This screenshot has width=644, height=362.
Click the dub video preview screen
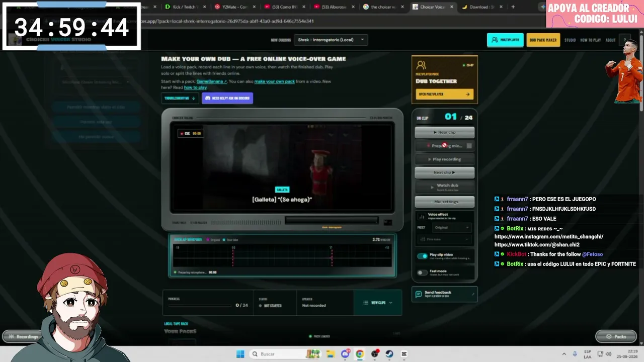coord(282,168)
